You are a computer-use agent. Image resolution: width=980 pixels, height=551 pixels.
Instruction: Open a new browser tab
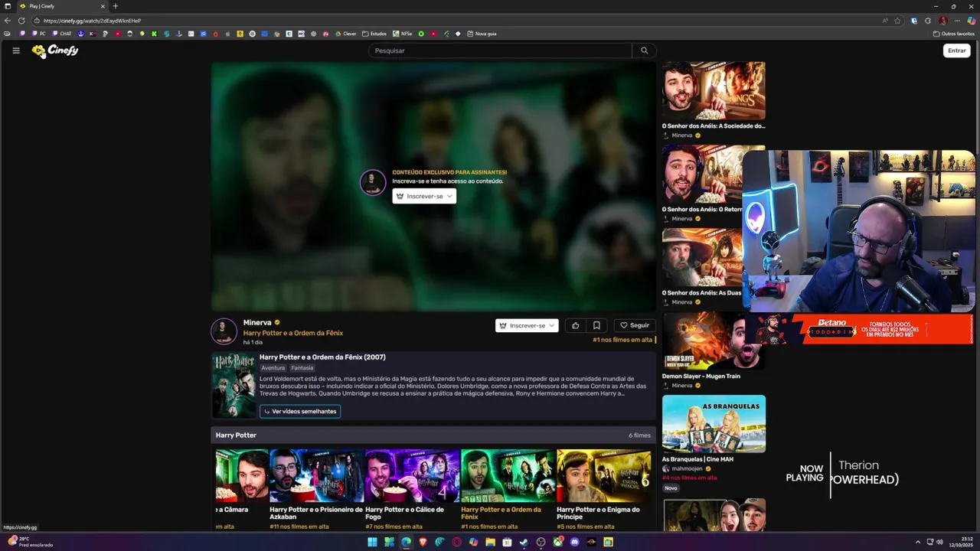[116, 6]
